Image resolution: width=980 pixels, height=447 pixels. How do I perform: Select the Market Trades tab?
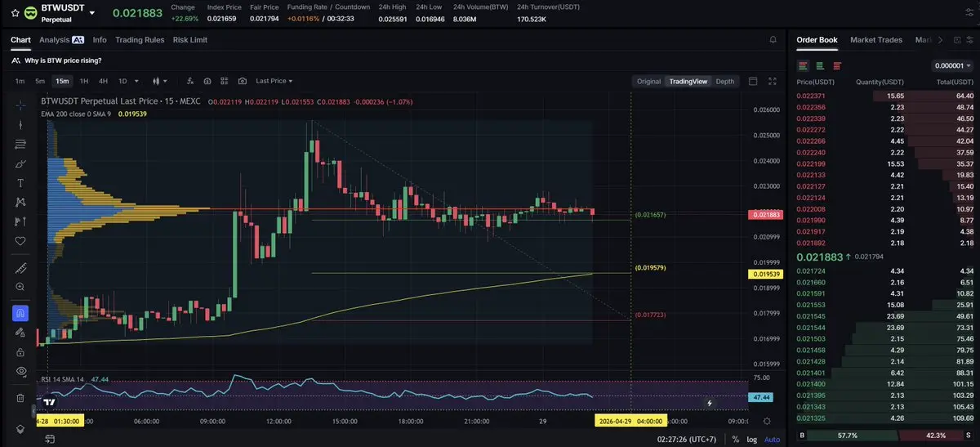877,39
